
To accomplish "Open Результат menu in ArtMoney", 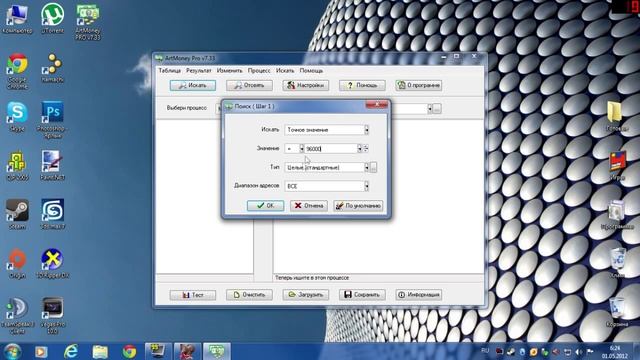I will pyautogui.click(x=199, y=71).
